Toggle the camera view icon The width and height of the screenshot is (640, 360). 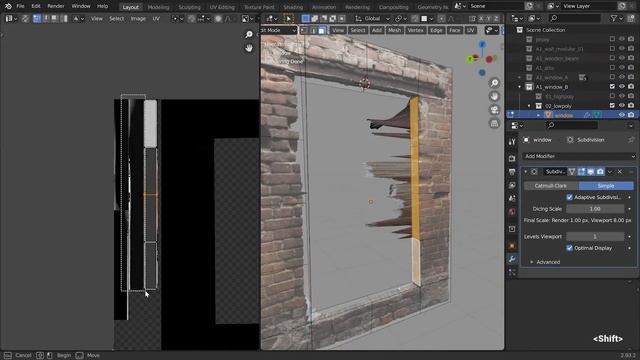point(494,110)
